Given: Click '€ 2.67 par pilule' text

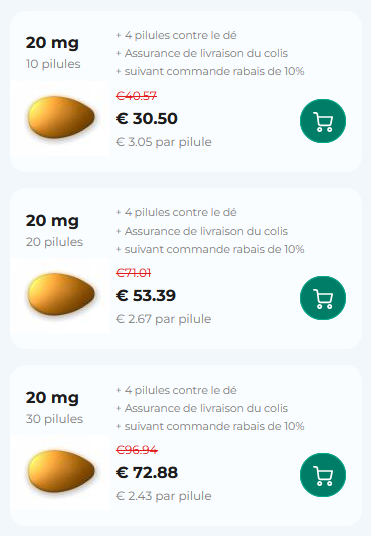Looking at the screenshot, I should tap(163, 319).
